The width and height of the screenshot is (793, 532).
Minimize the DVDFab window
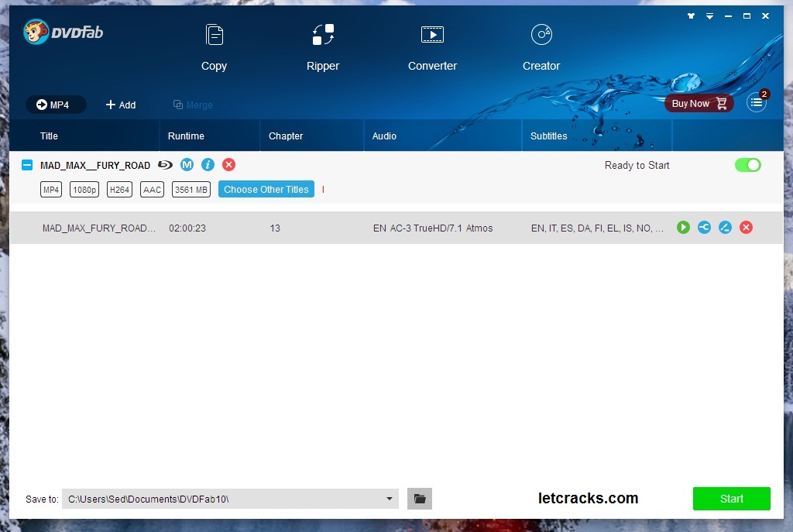point(728,16)
